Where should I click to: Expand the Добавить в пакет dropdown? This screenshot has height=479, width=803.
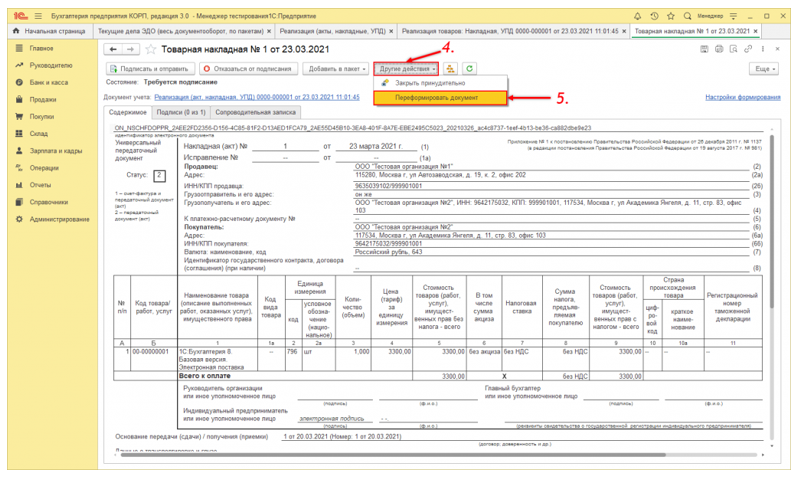pyautogui.click(x=336, y=69)
